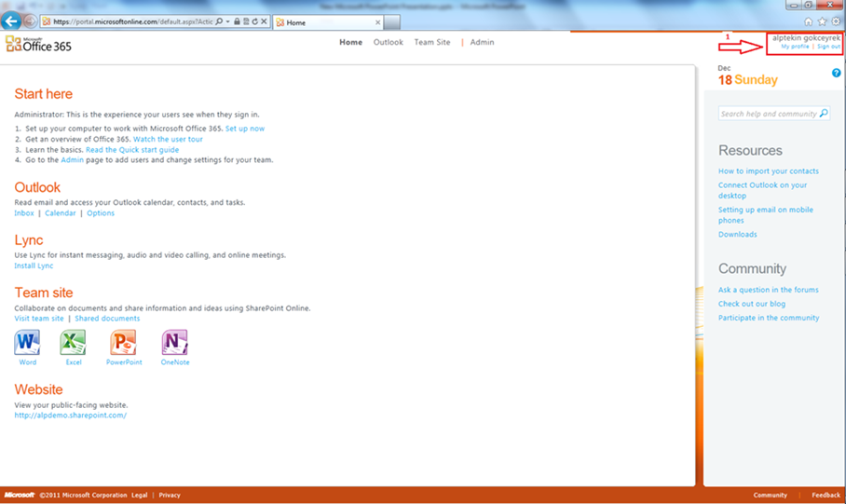The width and height of the screenshot is (846, 504).
Task: Stop loading with the address bar X
Action: (264, 21)
